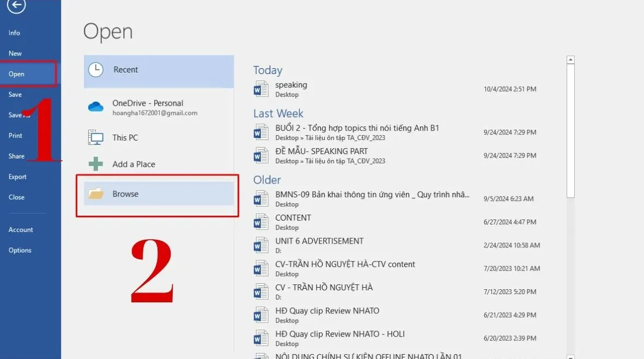Click Word icon beside BMNS-09 document
Viewport: 644px width, 359px height.
[x=261, y=199]
